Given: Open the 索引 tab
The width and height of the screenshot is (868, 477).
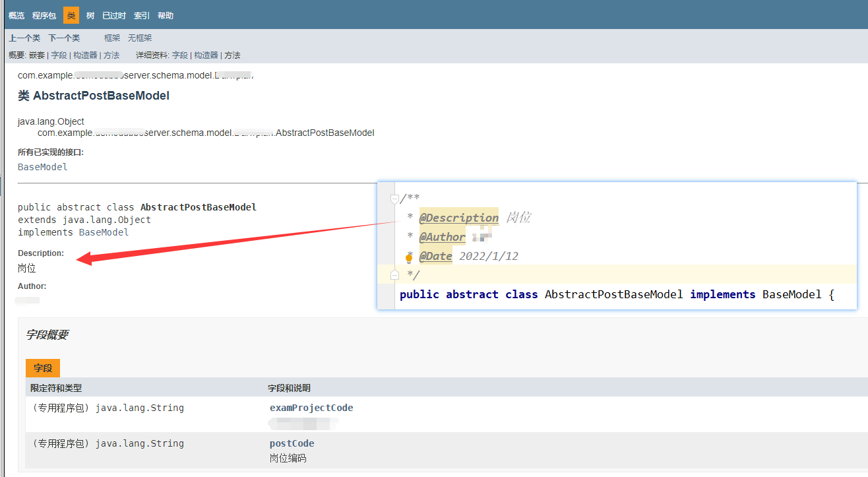Looking at the screenshot, I should click(x=140, y=15).
